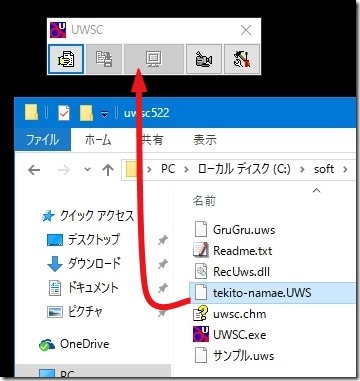360x381 pixels.
Task: Click soft in the address breadcrumb
Action: click(x=324, y=169)
